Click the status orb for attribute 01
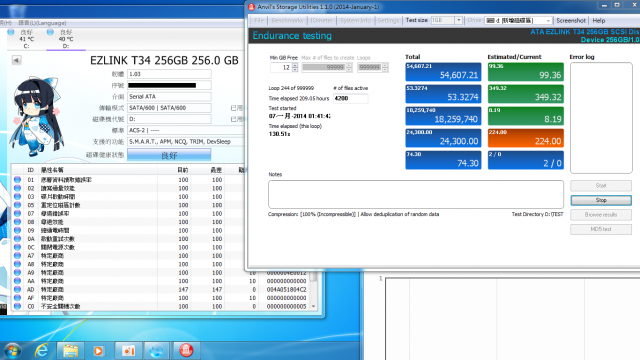This screenshot has height=360, width=640. tap(17, 180)
